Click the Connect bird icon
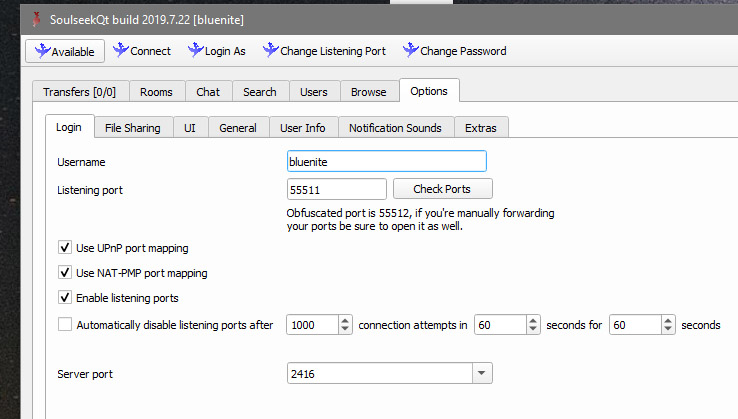Image resolution: width=738 pixels, height=419 pixels. click(120, 50)
